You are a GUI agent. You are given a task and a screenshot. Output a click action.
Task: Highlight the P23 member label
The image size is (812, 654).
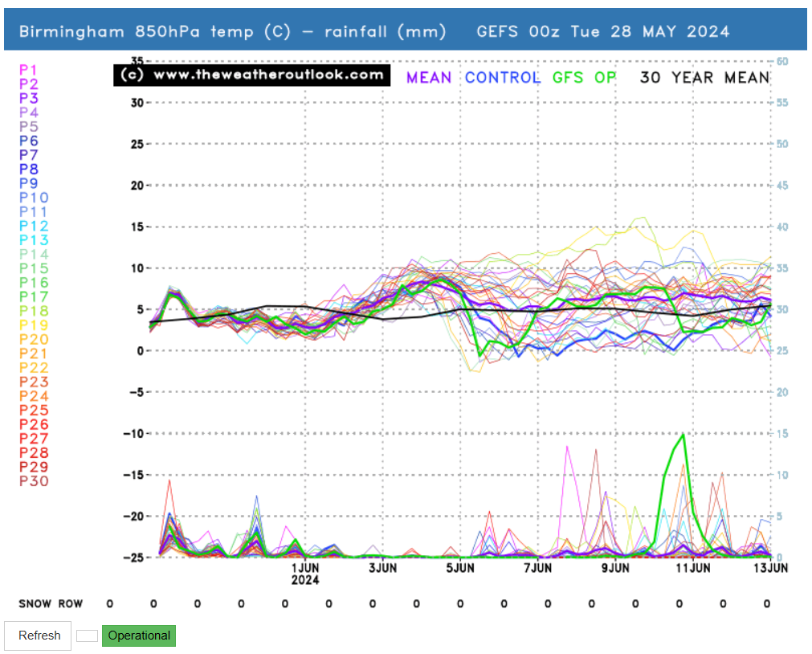point(34,382)
